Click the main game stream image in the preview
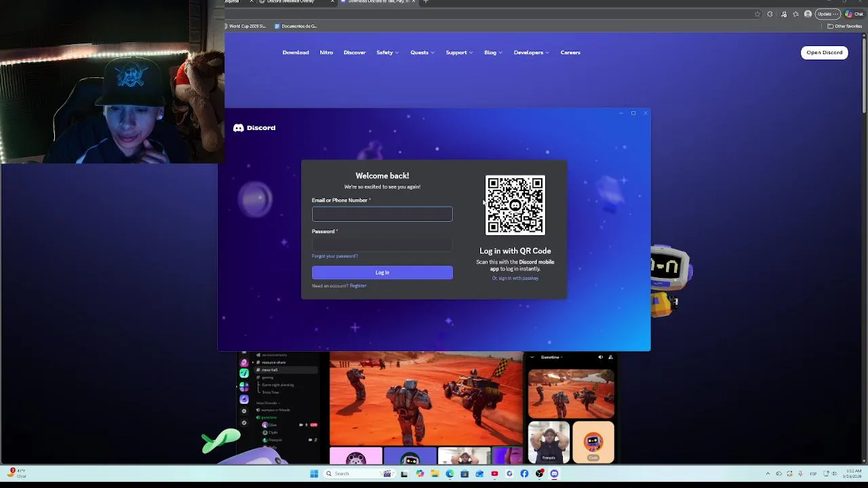The width and height of the screenshot is (868, 488). (426, 398)
